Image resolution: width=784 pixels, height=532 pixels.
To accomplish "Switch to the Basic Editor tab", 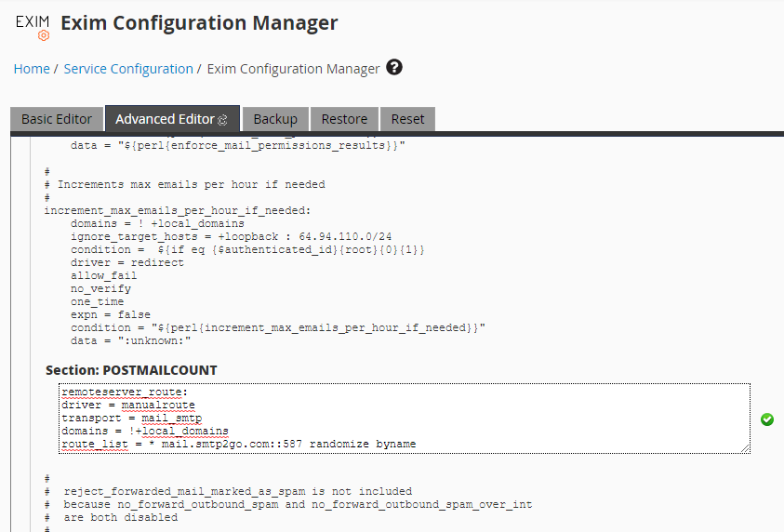I will coord(57,119).
